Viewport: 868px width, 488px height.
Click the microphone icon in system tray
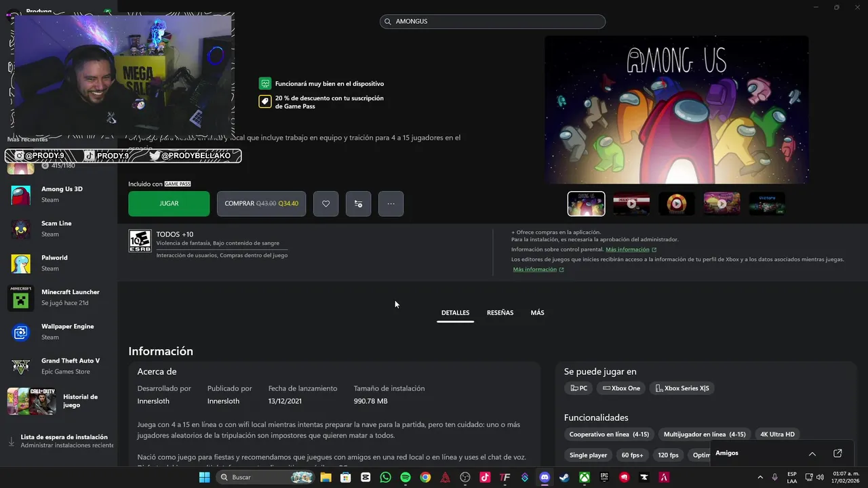(x=774, y=477)
